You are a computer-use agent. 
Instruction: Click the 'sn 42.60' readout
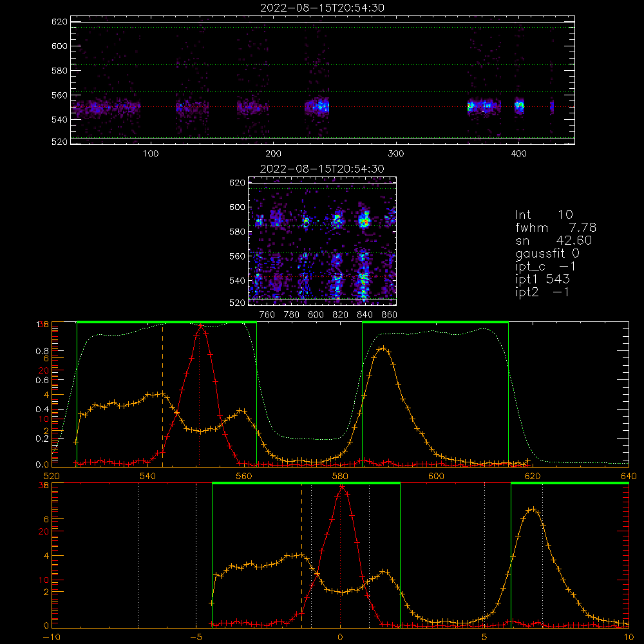tap(554, 240)
